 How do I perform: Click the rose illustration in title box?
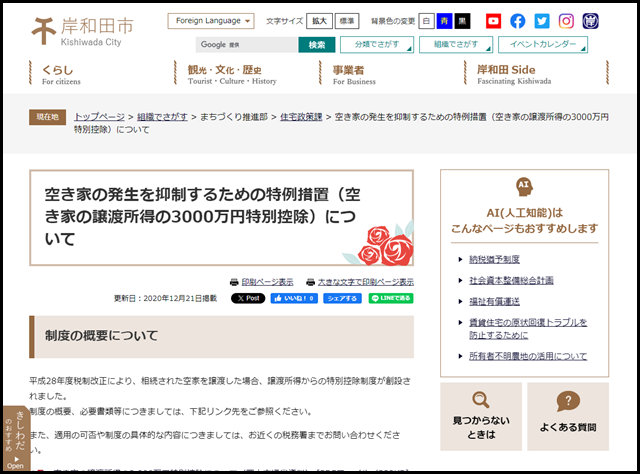[x=378, y=245]
